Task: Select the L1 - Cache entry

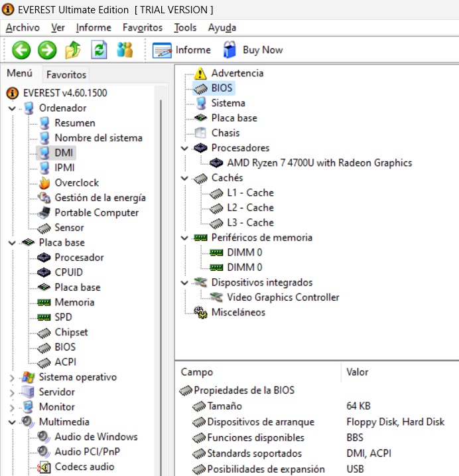Action: tap(251, 193)
